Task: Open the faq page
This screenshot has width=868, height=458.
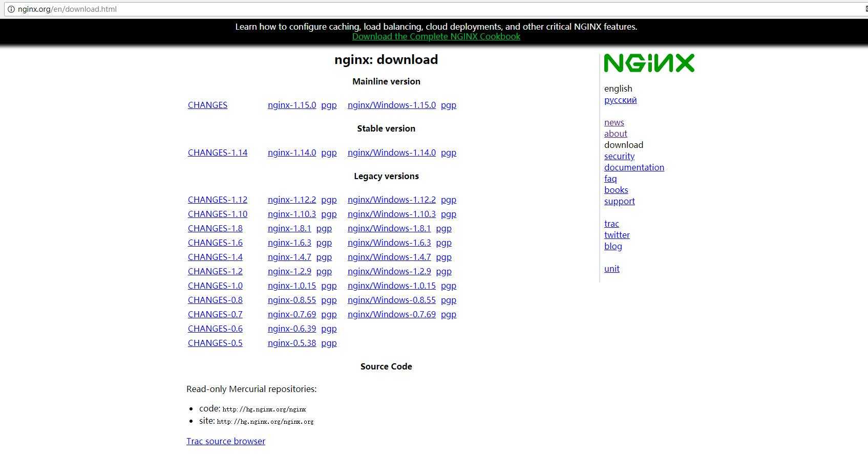Action: tap(610, 179)
